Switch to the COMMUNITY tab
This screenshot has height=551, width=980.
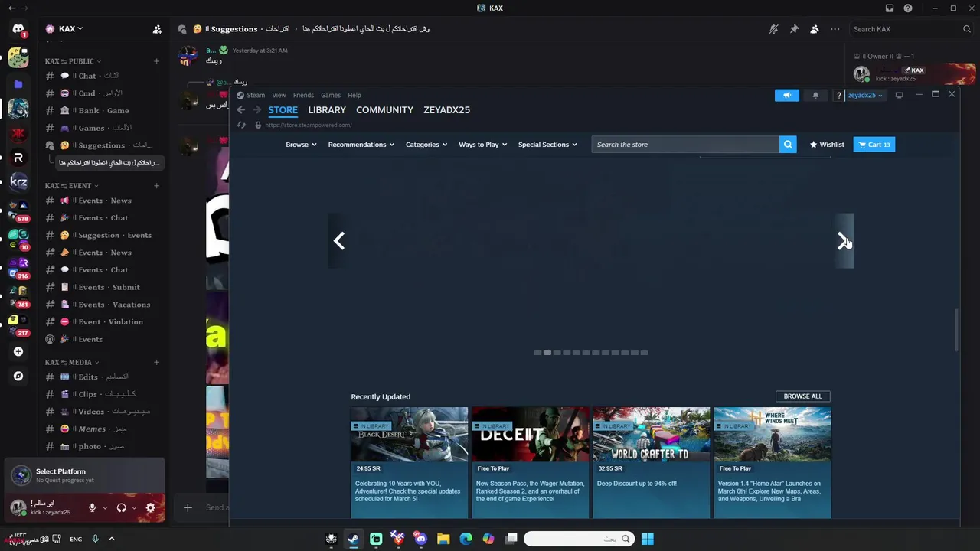(384, 110)
